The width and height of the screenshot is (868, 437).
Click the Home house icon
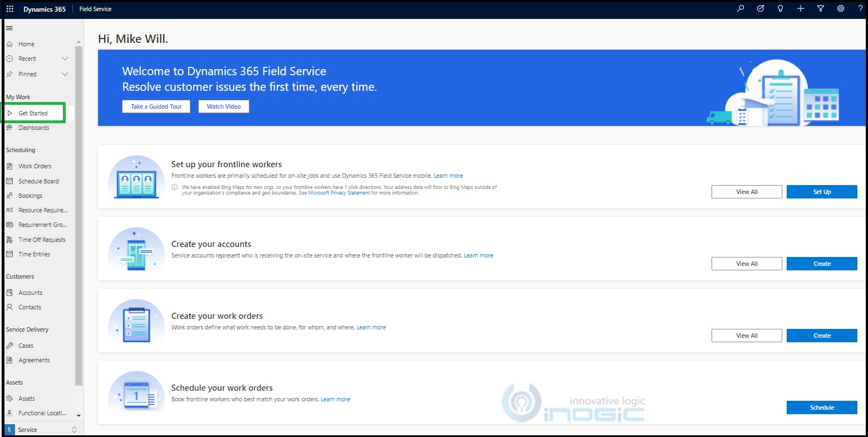9,44
